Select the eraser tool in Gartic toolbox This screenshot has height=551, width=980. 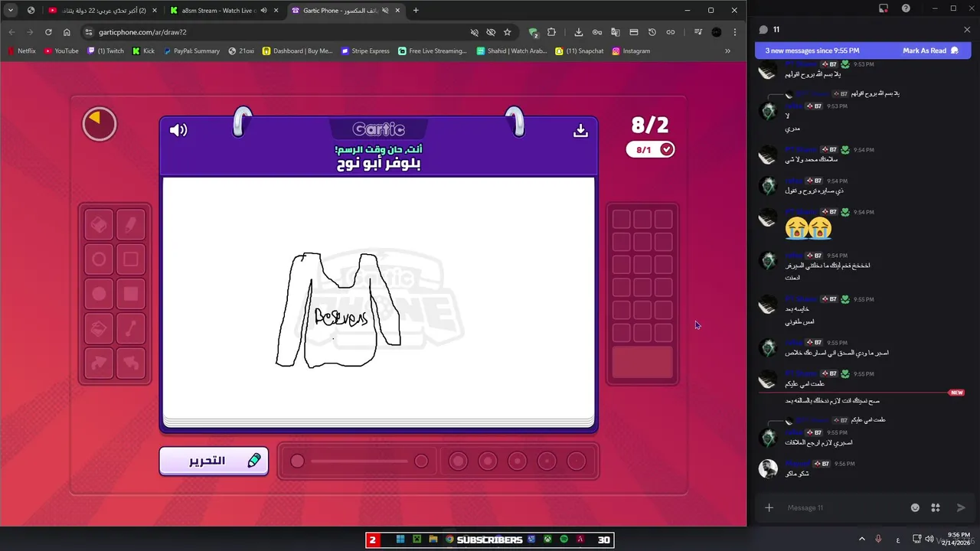99,225
